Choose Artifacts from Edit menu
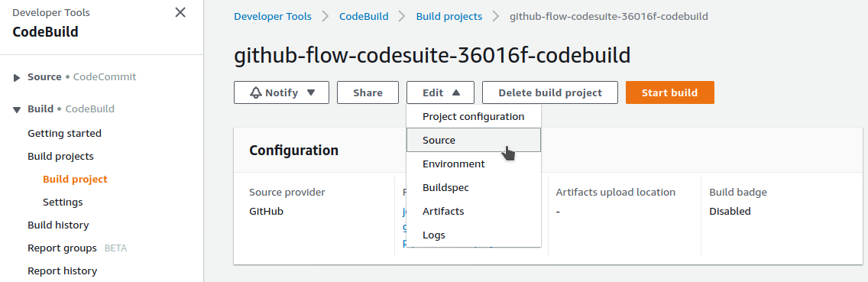 click(x=473, y=211)
